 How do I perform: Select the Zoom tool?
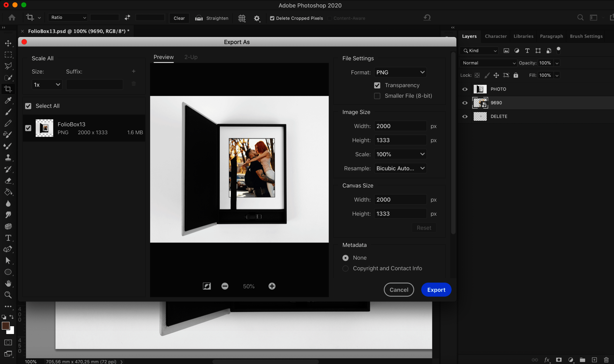pos(8,295)
